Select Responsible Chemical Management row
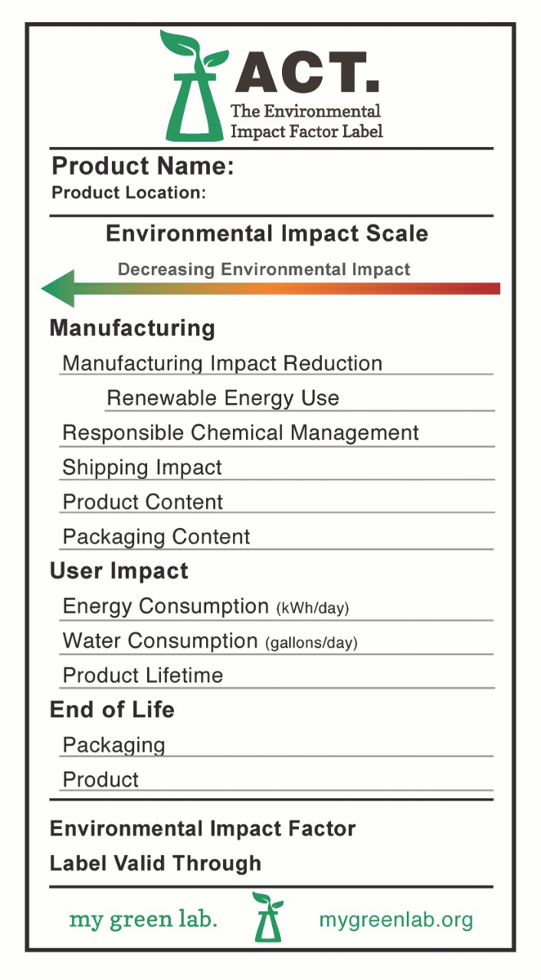 pos(241,433)
